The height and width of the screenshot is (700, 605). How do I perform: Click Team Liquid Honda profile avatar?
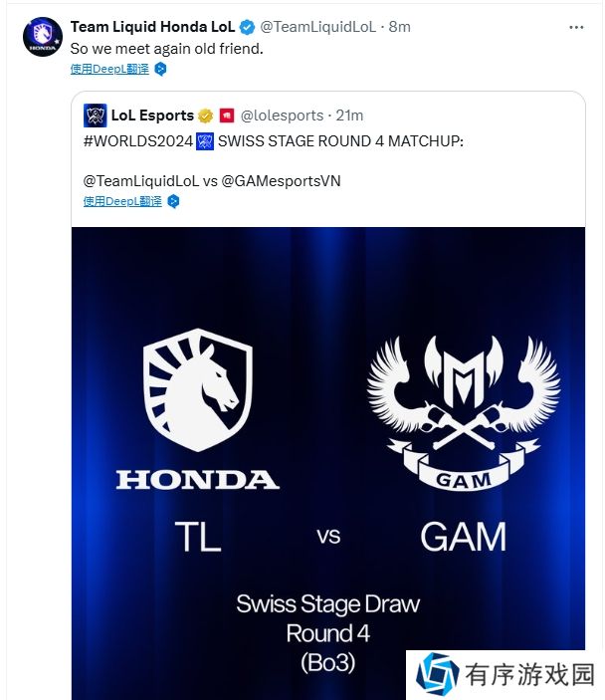(43, 36)
